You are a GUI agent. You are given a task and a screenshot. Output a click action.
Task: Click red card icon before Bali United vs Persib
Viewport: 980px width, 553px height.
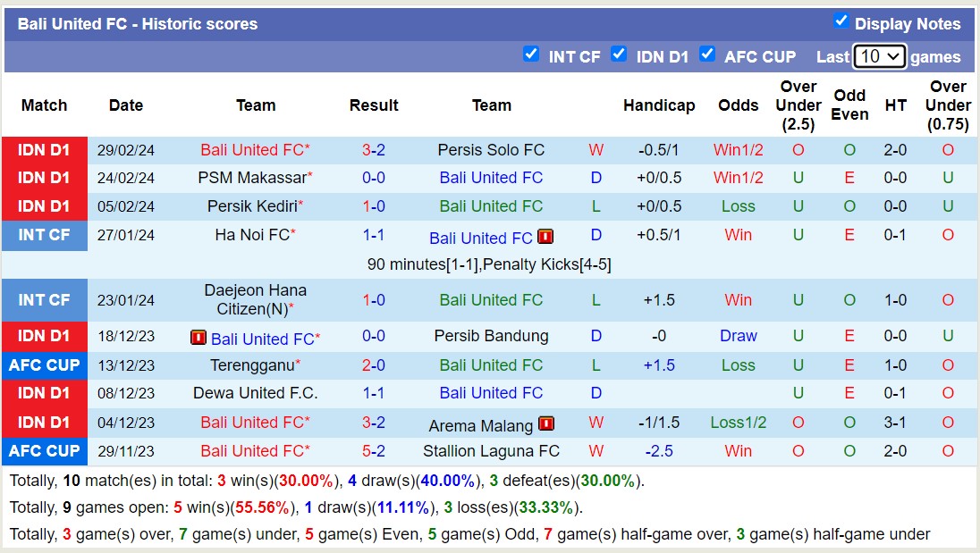[x=199, y=339]
